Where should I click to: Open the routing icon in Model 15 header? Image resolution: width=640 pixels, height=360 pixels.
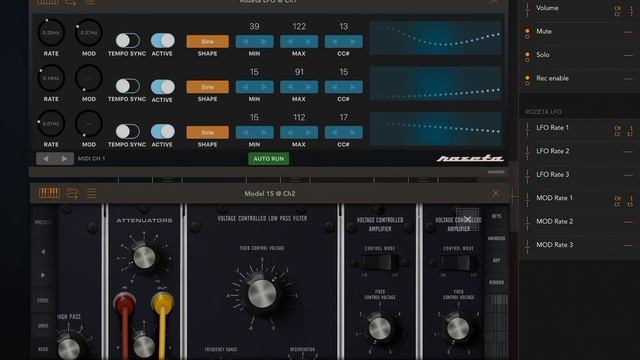72,193
